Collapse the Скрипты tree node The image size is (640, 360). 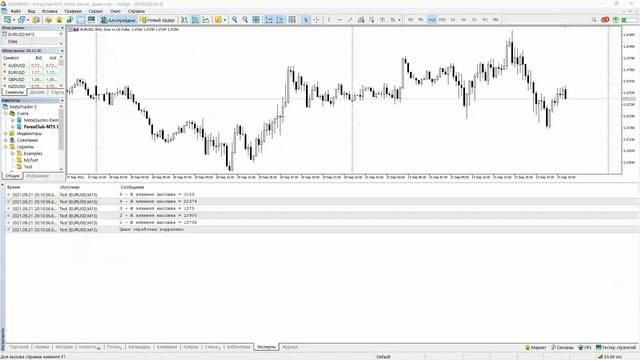pyautogui.click(x=6, y=147)
